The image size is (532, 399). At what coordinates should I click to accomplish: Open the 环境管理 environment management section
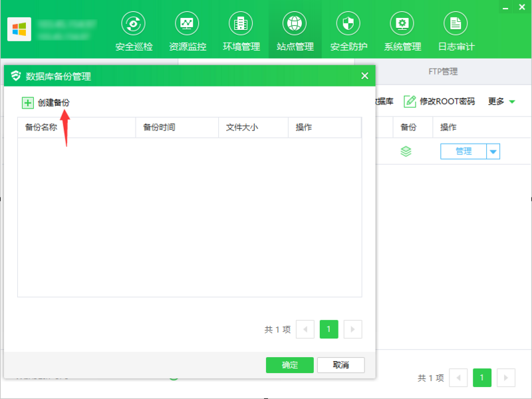241,31
